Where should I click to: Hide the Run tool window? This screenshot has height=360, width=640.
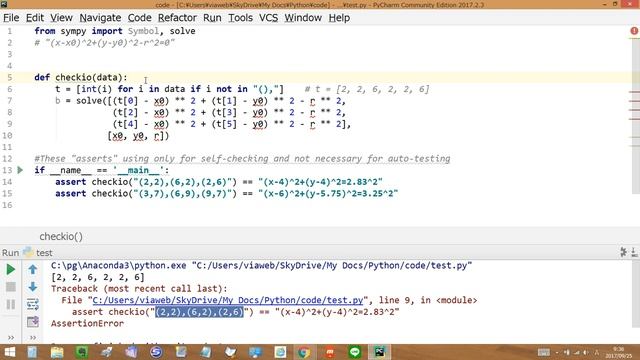(x=634, y=252)
